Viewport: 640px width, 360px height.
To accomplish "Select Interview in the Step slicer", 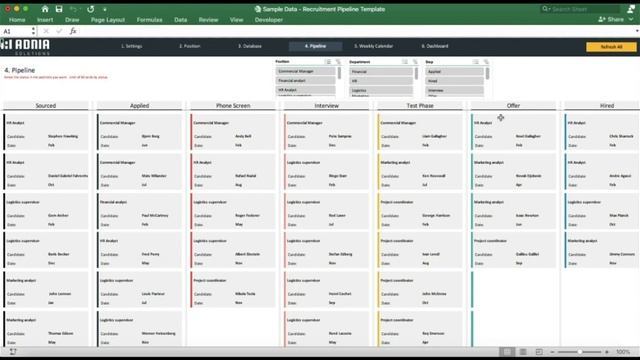I will (x=454, y=90).
